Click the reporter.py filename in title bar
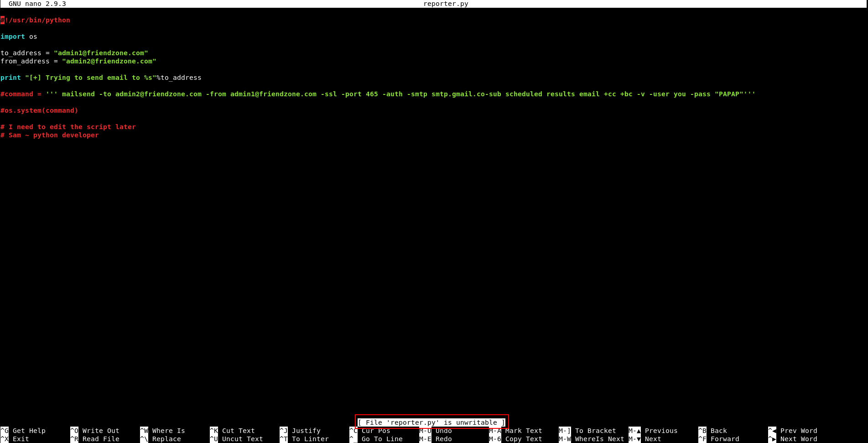Image resolution: width=868 pixels, height=443 pixels. (446, 4)
